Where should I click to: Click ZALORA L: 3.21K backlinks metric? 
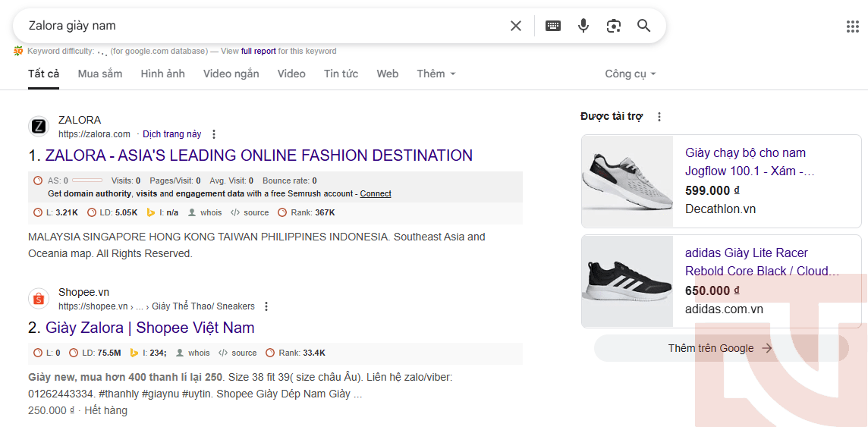point(56,212)
